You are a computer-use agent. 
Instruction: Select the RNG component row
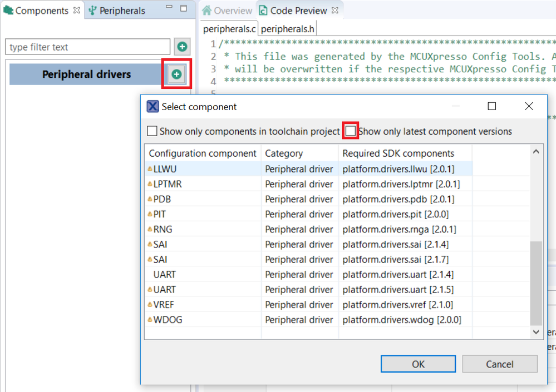point(308,229)
